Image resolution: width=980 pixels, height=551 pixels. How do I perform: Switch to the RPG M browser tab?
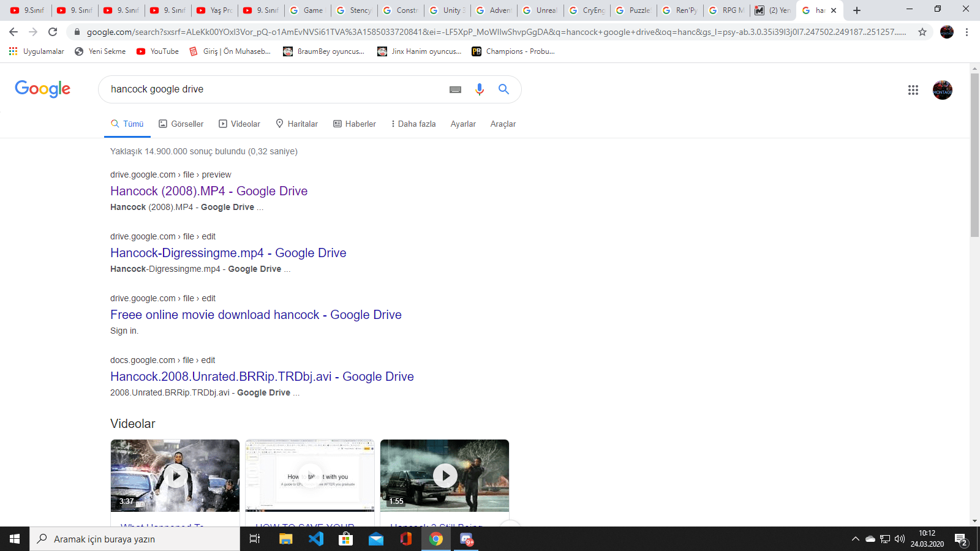point(727,10)
